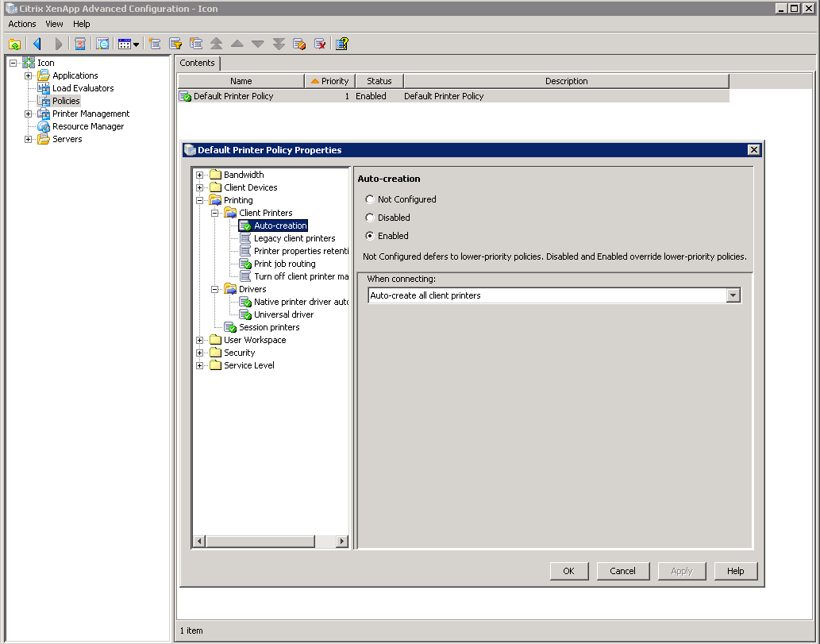
Task: Expand the User Workspace folder
Action: 200,340
